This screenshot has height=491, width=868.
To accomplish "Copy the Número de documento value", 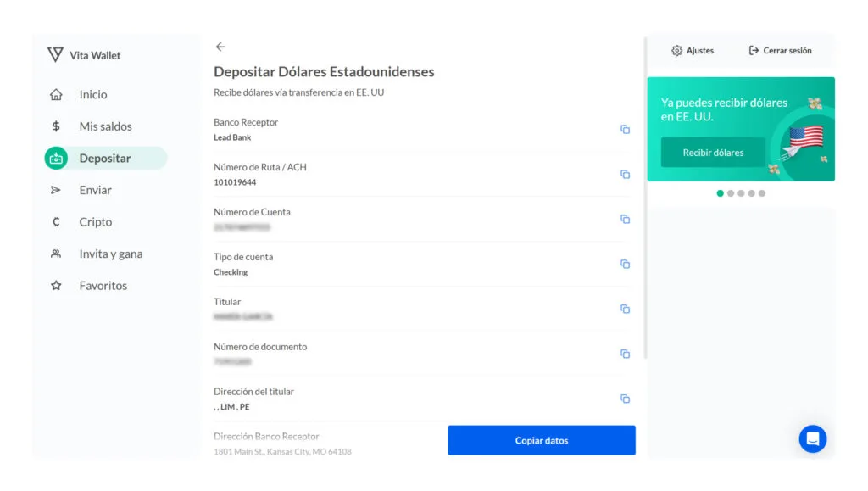I will (625, 354).
